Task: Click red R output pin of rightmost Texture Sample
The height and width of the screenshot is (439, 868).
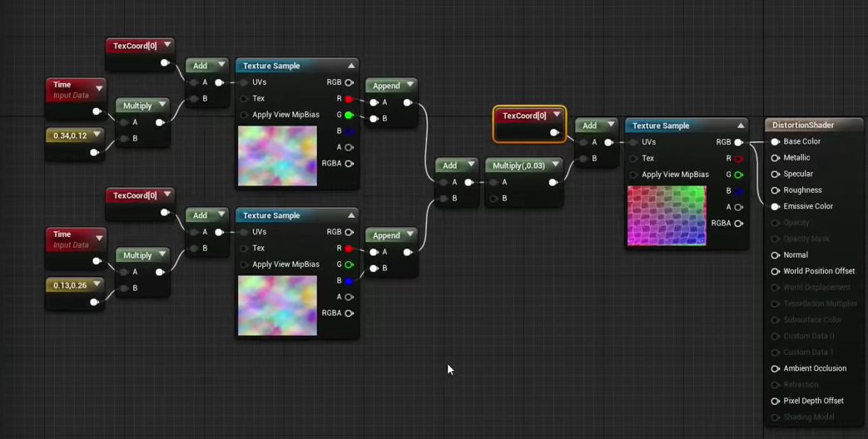Action: click(738, 159)
